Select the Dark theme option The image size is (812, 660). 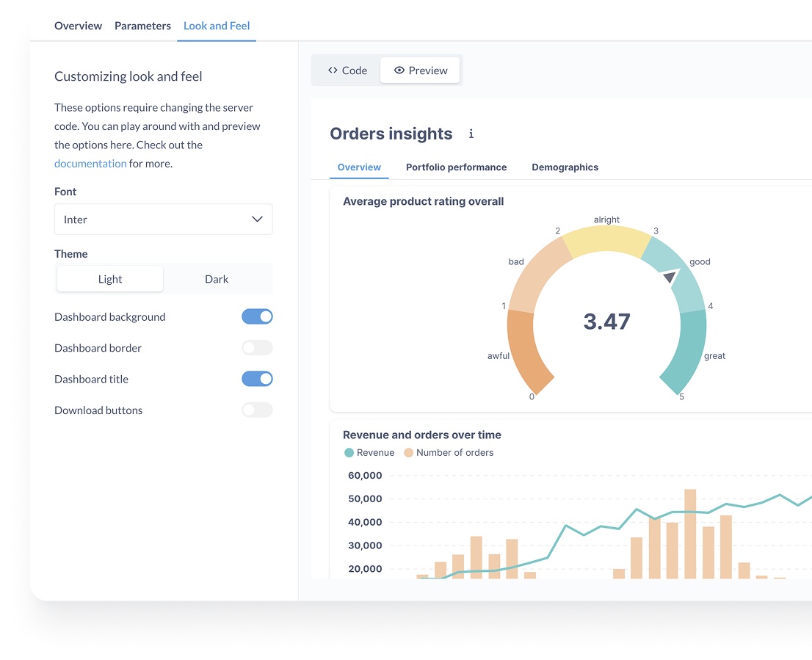coord(217,279)
